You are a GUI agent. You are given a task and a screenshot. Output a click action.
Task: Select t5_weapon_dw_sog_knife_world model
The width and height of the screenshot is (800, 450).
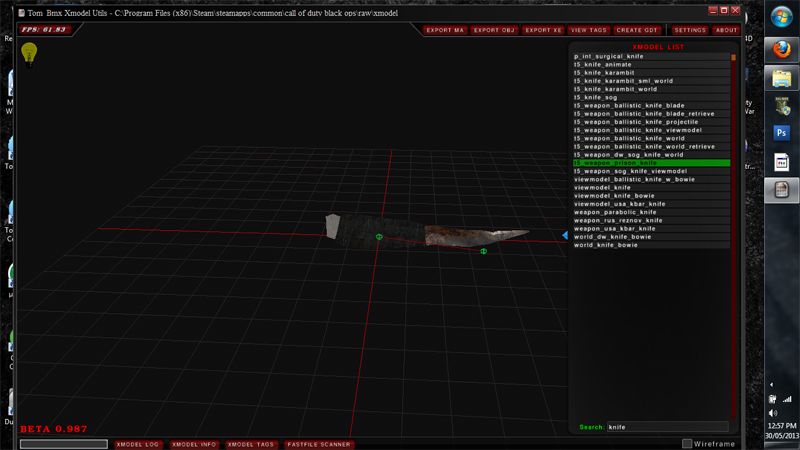[x=652, y=155]
